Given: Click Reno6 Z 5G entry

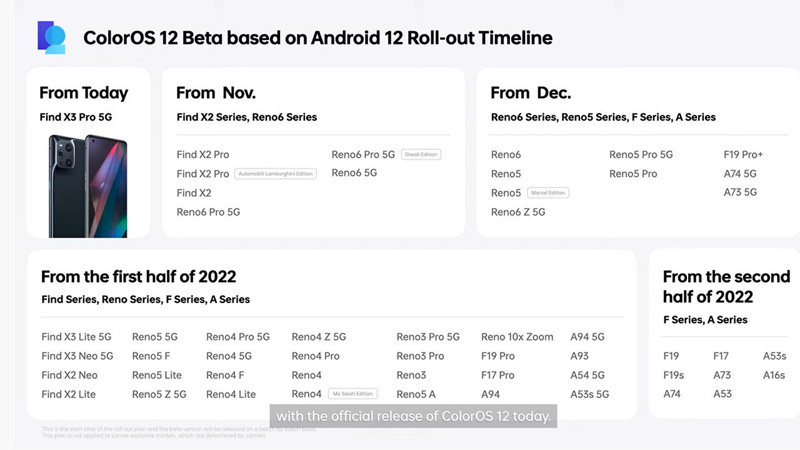Looking at the screenshot, I should [518, 212].
